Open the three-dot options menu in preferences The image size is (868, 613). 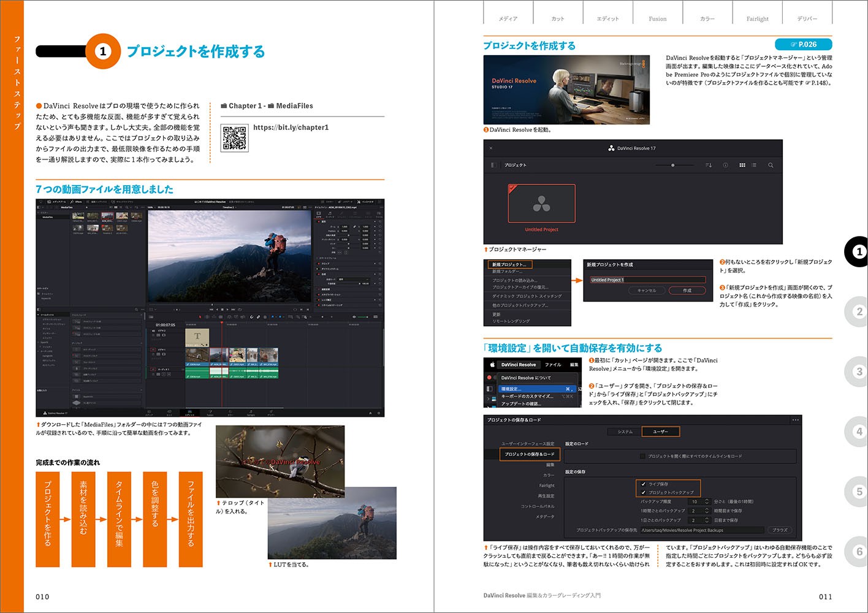pos(795,420)
